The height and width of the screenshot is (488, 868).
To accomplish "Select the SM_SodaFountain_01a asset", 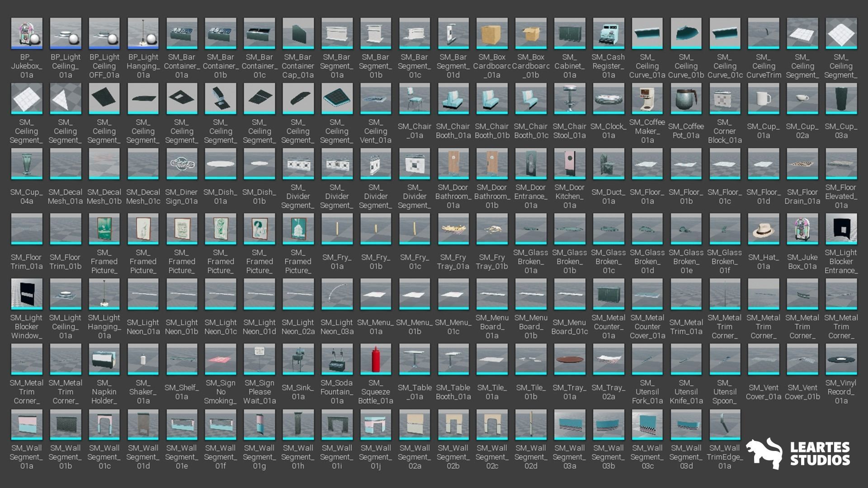I will (337, 359).
